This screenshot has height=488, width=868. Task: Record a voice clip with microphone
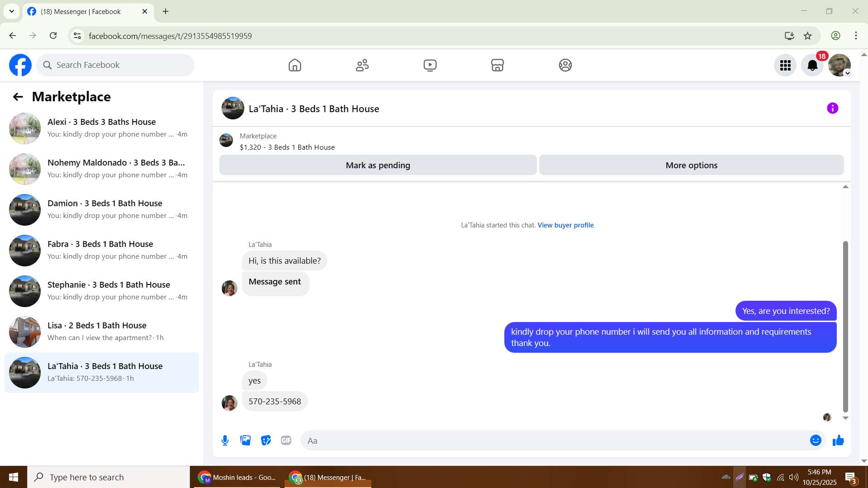225,441
